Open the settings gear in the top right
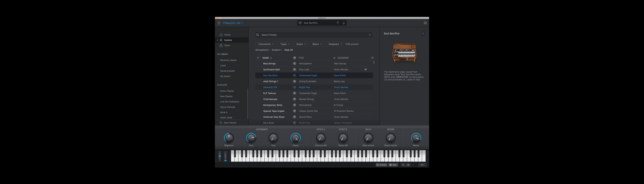The height and width of the screenshot is (184, 644). pyautogui.click(x=425, y=23)
